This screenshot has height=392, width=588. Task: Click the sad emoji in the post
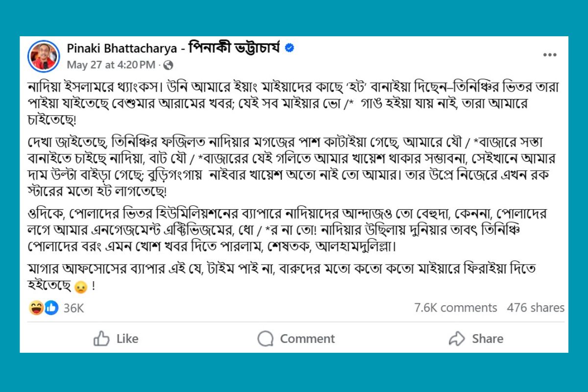tap(81, 287)
